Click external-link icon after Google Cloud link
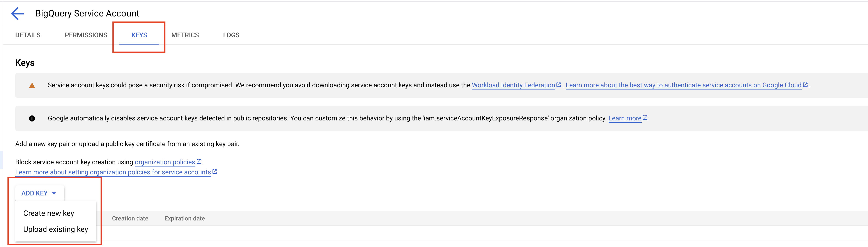Viewport: 868px width, 247px height. (x=805, y=85)
